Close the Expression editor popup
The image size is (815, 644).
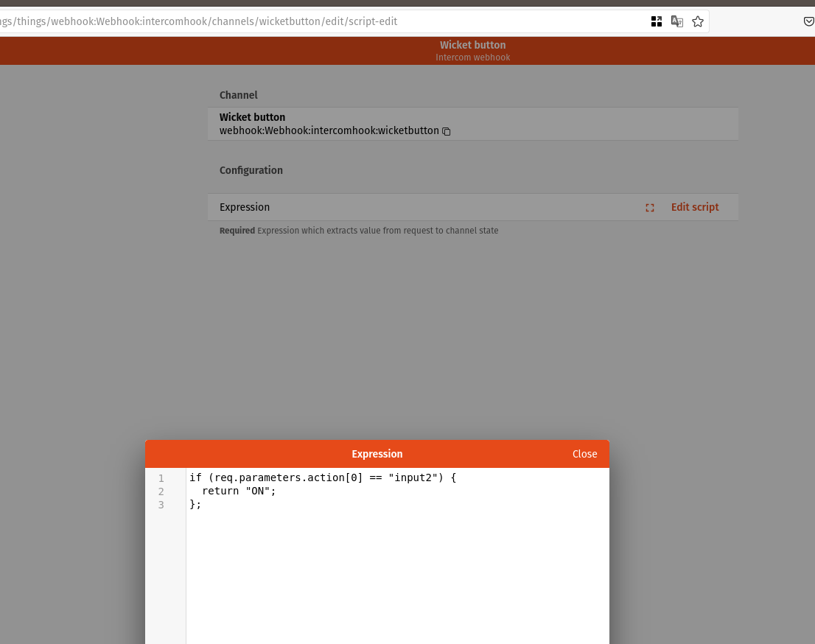point(585,454)
